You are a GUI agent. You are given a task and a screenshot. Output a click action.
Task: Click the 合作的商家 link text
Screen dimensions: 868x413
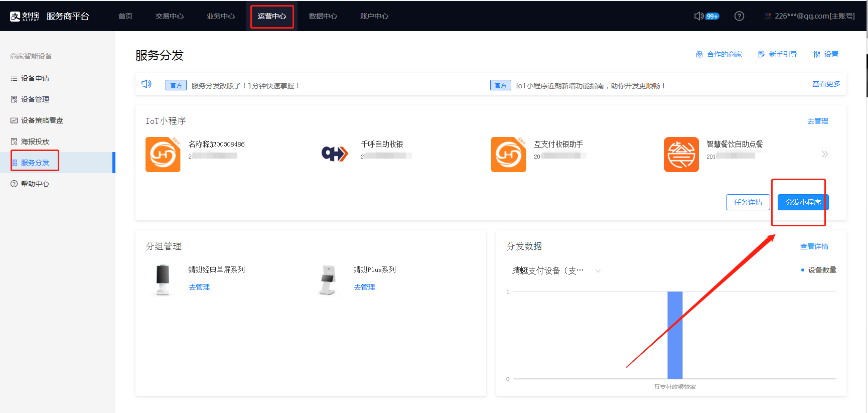pyautogui.click(x=725, y=54)
